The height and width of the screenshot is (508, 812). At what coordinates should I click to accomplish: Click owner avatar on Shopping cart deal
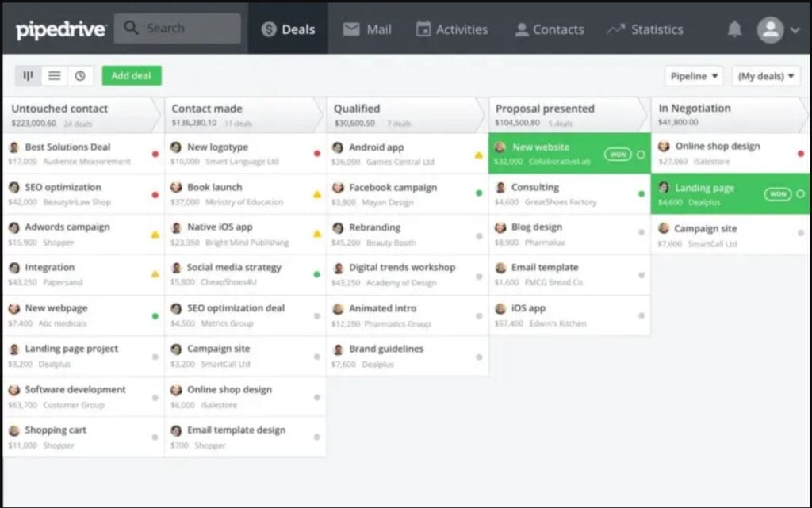tap(14, 430)
